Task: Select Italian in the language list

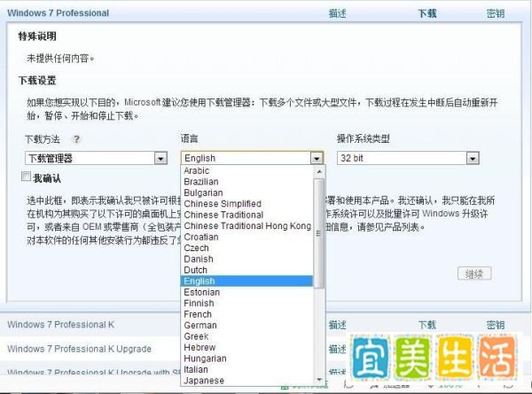Action: [x=246, y=369]
